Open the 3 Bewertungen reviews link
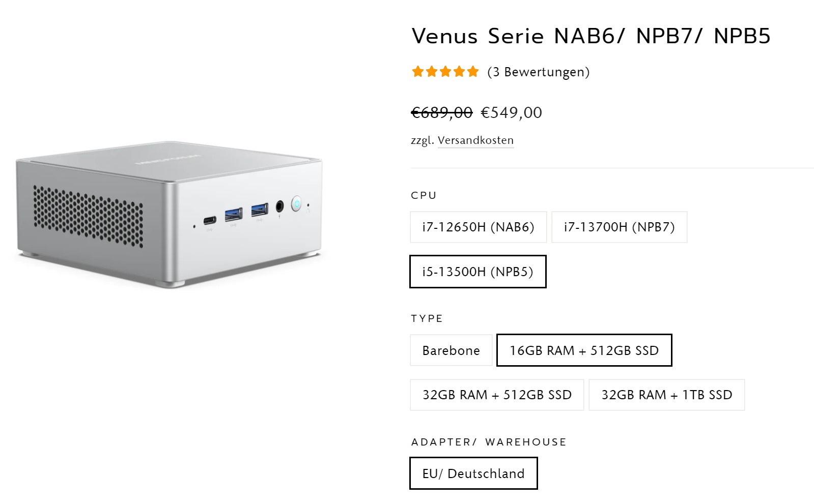 coord(538,72)
